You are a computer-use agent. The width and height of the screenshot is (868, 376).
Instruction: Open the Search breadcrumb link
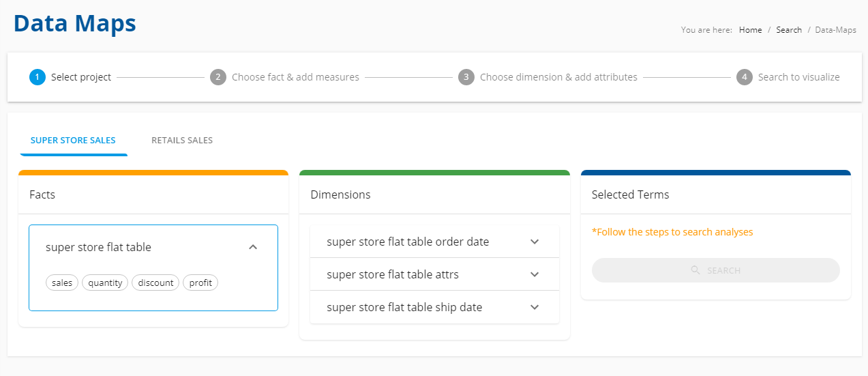pos(789,30)
